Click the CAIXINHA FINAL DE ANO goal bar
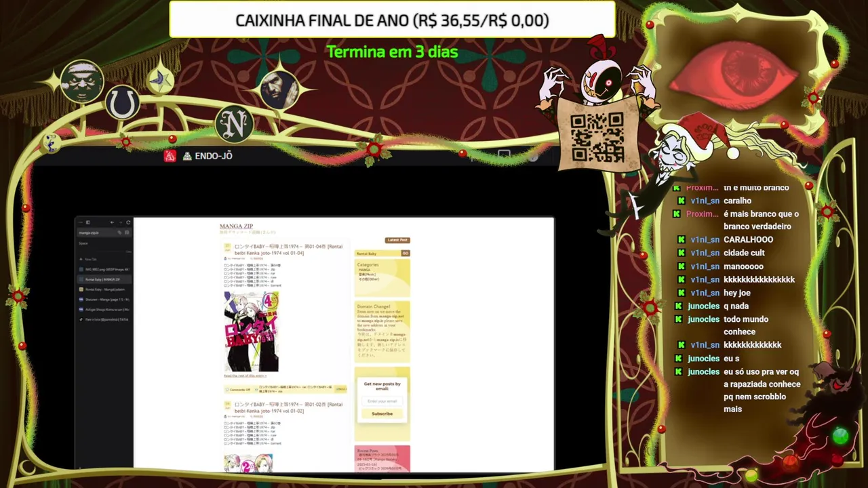Image resolution: width=868 pixels, height=488 pixels. [x=392, y=20]
